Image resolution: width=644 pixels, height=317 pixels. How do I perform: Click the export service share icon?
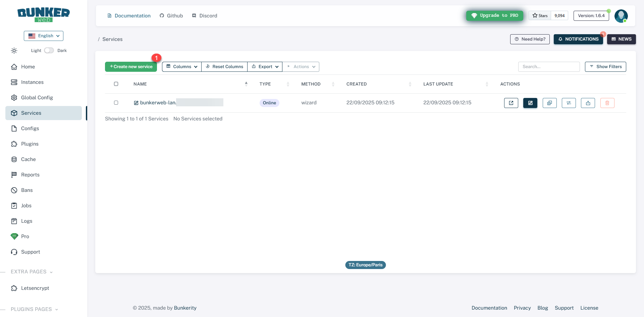pyautogui.click(x=588, y=103)
